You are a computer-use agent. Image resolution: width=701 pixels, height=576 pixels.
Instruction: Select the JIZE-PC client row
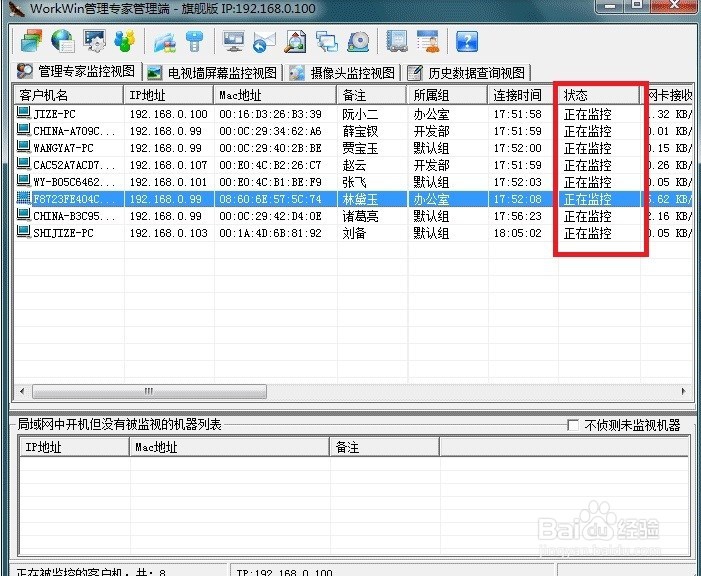click(x=353, y=114)
